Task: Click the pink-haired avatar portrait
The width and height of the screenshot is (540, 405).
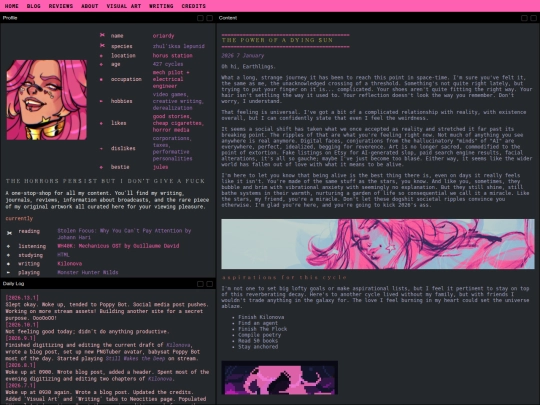Action: (46, 100)
